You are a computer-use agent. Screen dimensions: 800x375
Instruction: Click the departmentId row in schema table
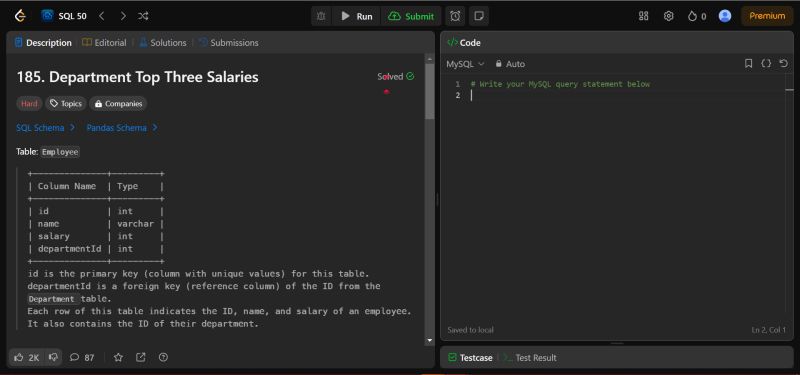[96, 249]
